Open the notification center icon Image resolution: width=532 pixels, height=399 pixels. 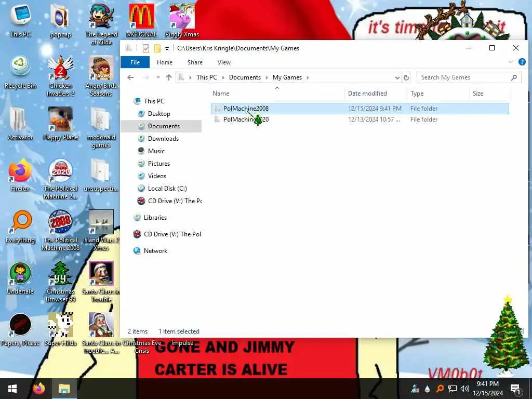515,389
